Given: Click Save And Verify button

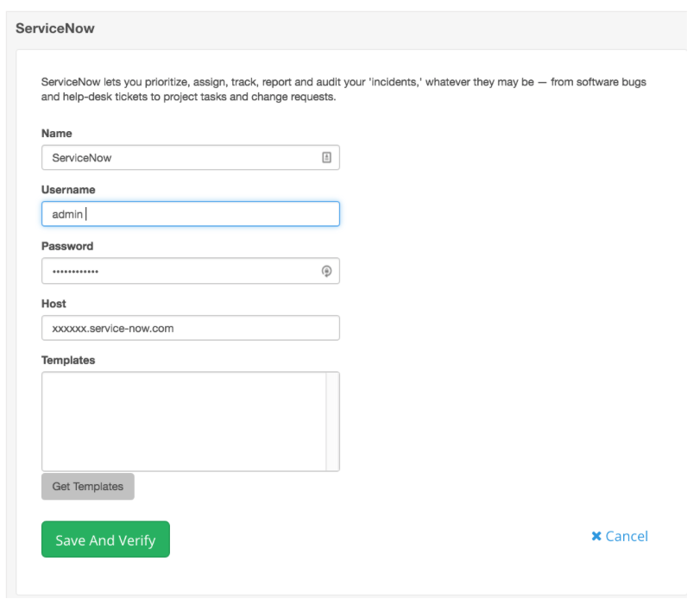Looking at the screenshot, I should coord(105,539).
